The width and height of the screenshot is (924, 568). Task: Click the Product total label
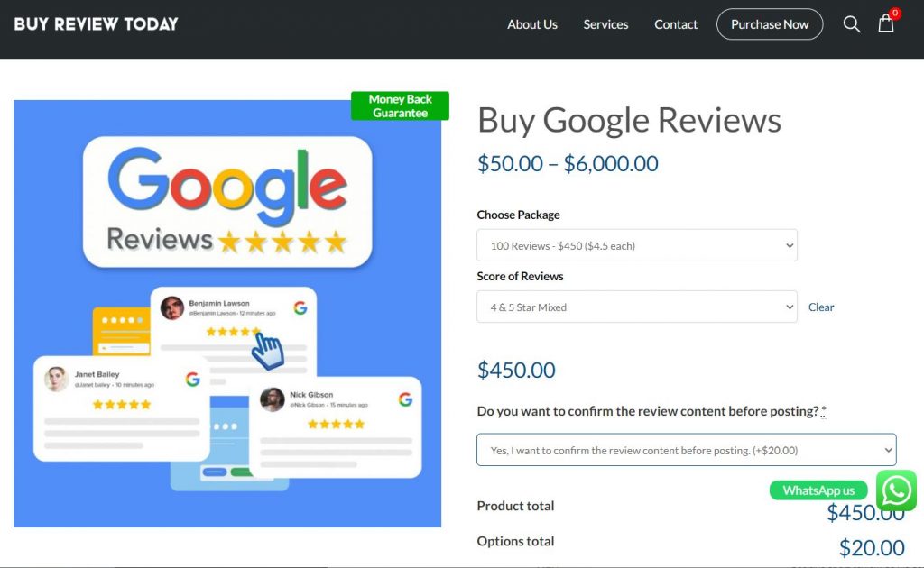pyautogui.click(x=515, y=506)
